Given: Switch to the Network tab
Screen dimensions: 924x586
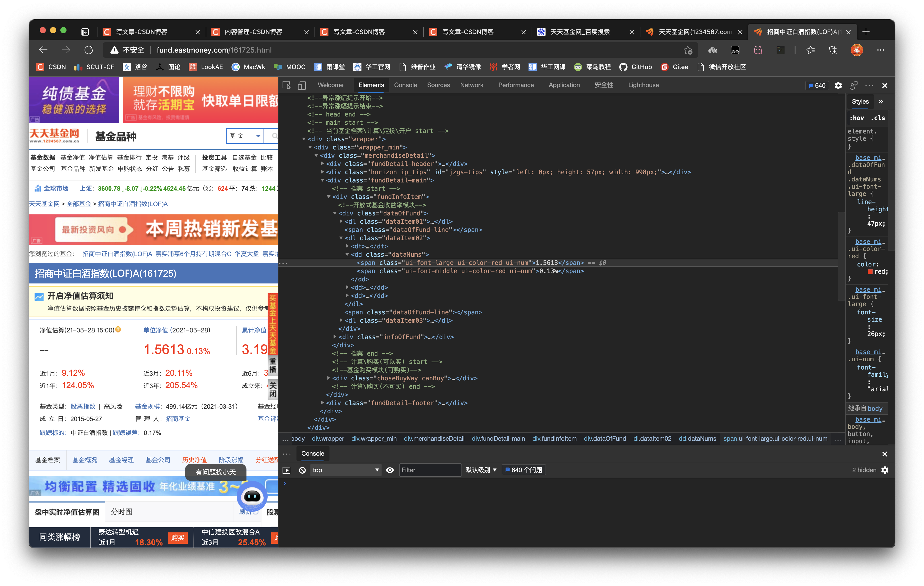Looking at the screenshot, I should point(472,85).
